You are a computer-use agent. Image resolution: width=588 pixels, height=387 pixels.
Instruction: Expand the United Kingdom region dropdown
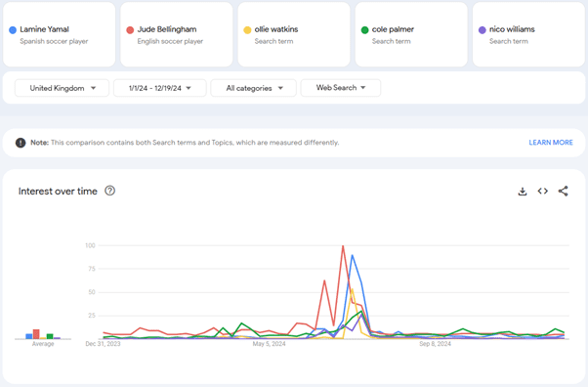tap(62, 88)
